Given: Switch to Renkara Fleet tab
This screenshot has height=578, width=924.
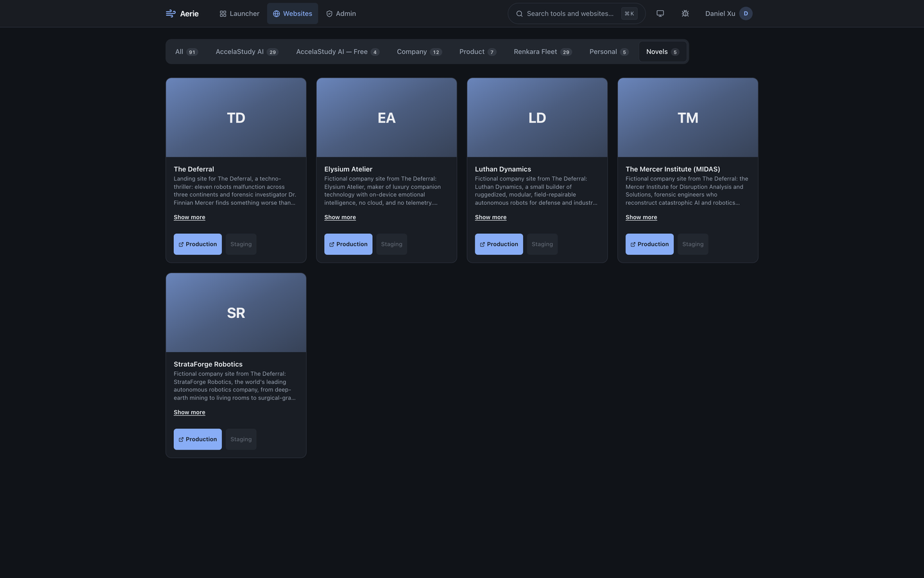Looking at the screenshot, I should tap(542, 52).
